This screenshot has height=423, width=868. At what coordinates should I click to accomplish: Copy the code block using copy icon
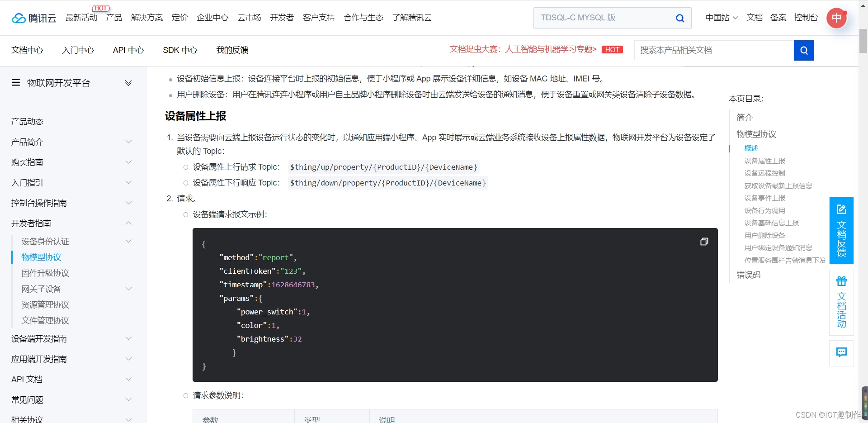704,242
